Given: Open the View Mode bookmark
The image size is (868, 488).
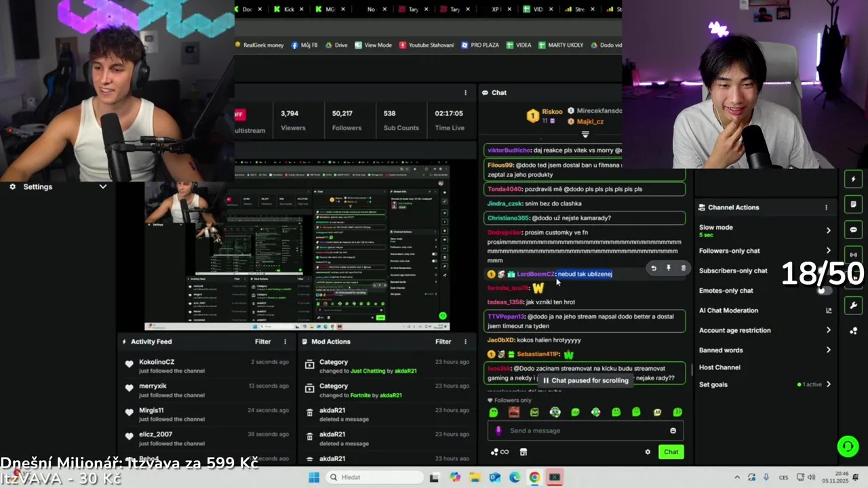Looking at the screenshot, I should click(x=373, y=45).
